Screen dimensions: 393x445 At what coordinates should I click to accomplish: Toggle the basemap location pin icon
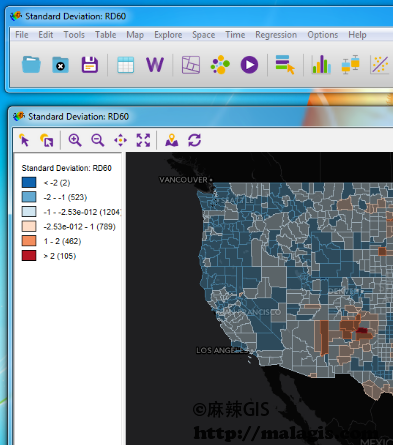[x=172, y=140]
